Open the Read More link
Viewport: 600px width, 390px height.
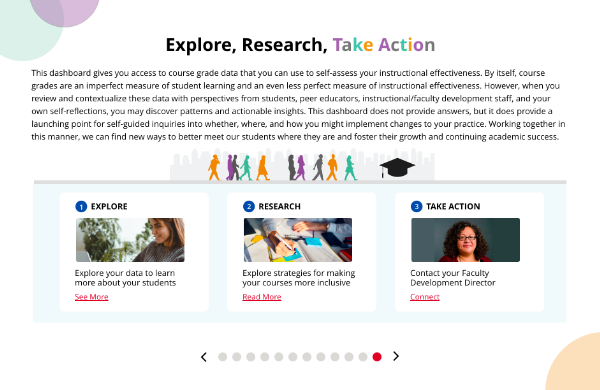click(x=262, y=297)
